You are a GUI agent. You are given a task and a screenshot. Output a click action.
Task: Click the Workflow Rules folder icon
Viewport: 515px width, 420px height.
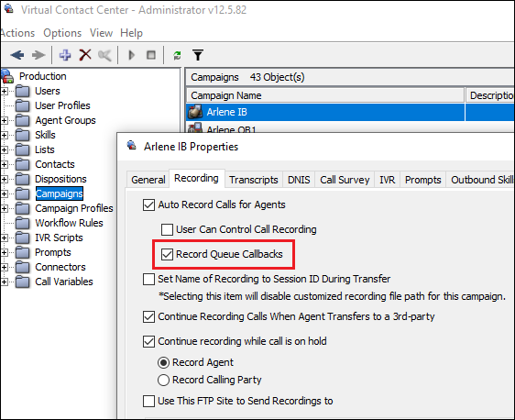point(22,223)
